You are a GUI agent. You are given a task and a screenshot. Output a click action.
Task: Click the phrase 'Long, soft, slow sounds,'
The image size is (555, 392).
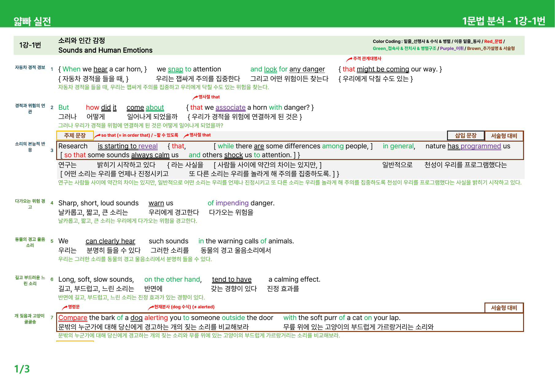coord(96,280)
